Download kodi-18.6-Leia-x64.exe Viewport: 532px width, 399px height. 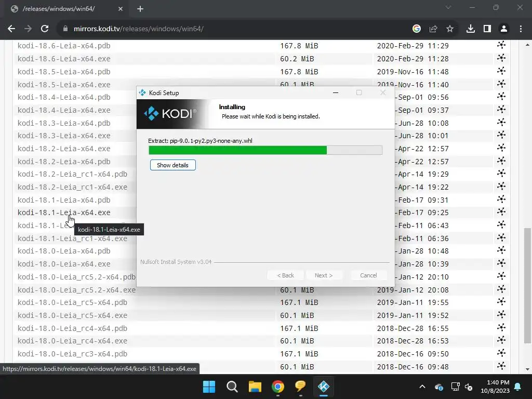click(64, 59)
